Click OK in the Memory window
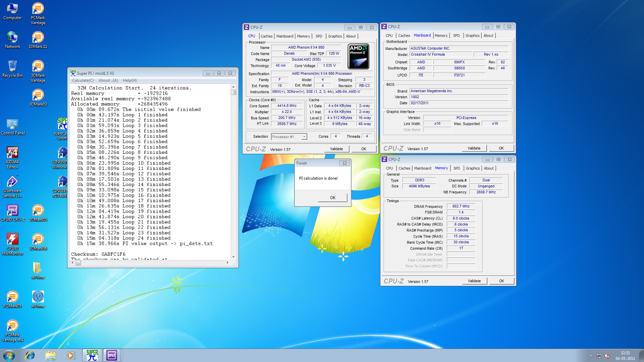The height and width of the screenshot is (362, 644). (502, 281)
